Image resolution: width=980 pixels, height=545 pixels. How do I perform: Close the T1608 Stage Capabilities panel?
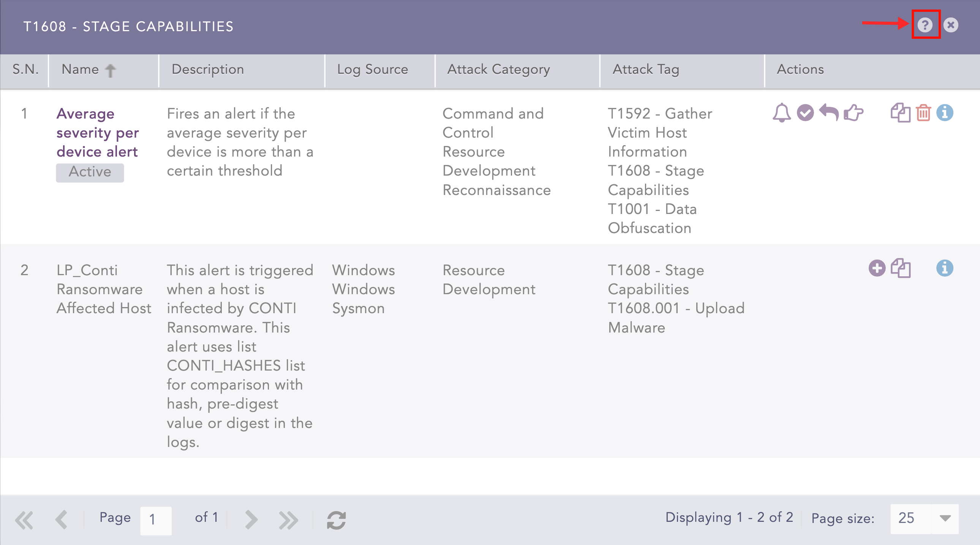(951, 25)
